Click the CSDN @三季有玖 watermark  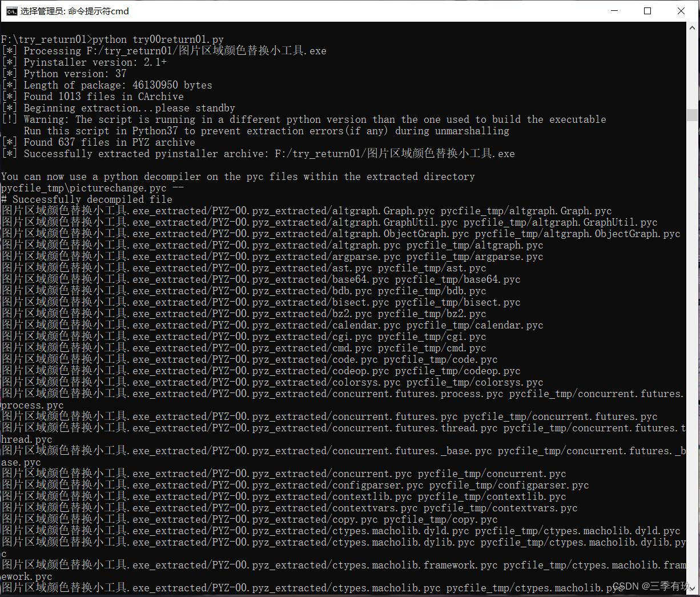(650, 586)
